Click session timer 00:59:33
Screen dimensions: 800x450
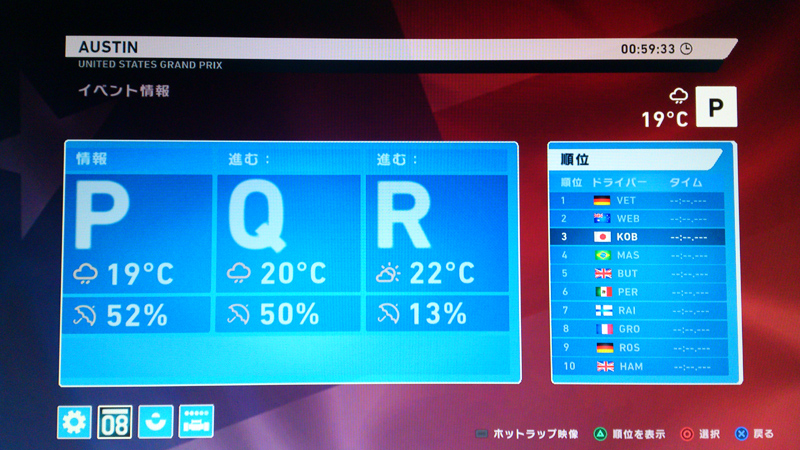tap(648, 49)
